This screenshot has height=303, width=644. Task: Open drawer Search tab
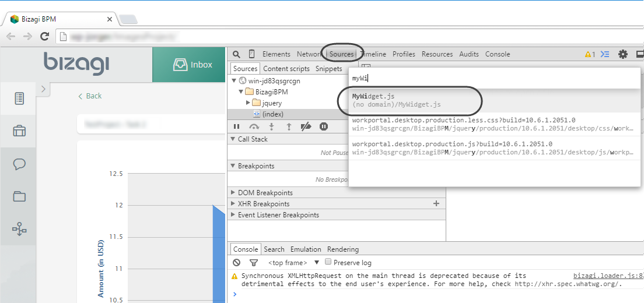click(274, 249)
